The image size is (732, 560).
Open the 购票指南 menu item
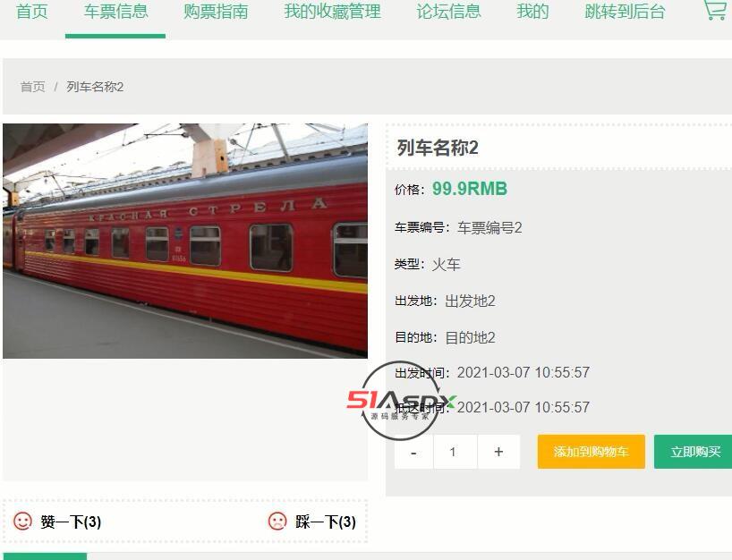pyautogui.click(x=216, y=12)
